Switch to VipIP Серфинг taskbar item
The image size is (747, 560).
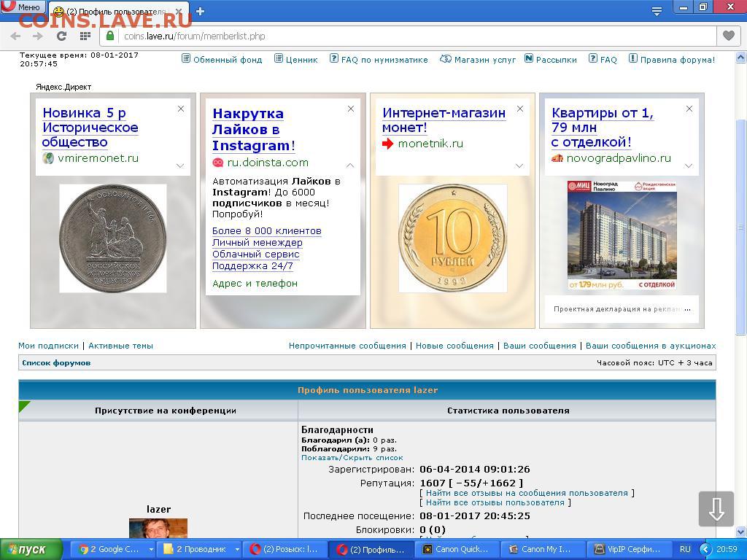coord(627,550)
